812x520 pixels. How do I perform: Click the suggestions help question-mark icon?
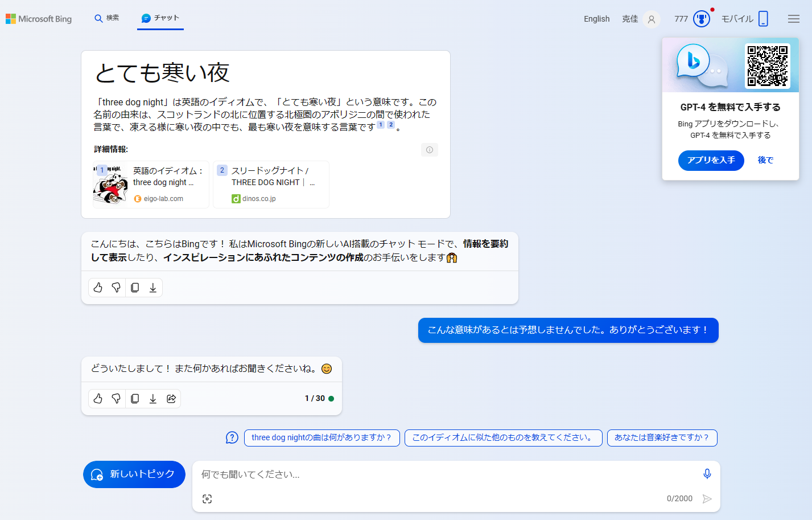click(232, 437)
